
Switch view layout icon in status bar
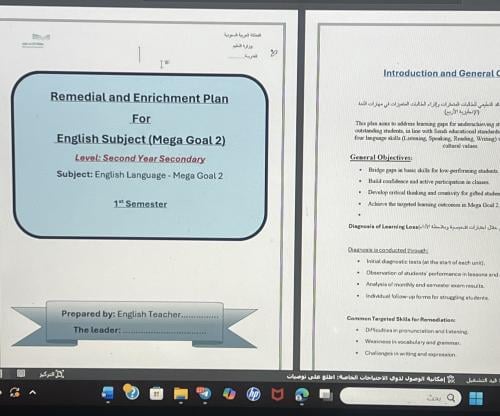[x=21, y=373]
